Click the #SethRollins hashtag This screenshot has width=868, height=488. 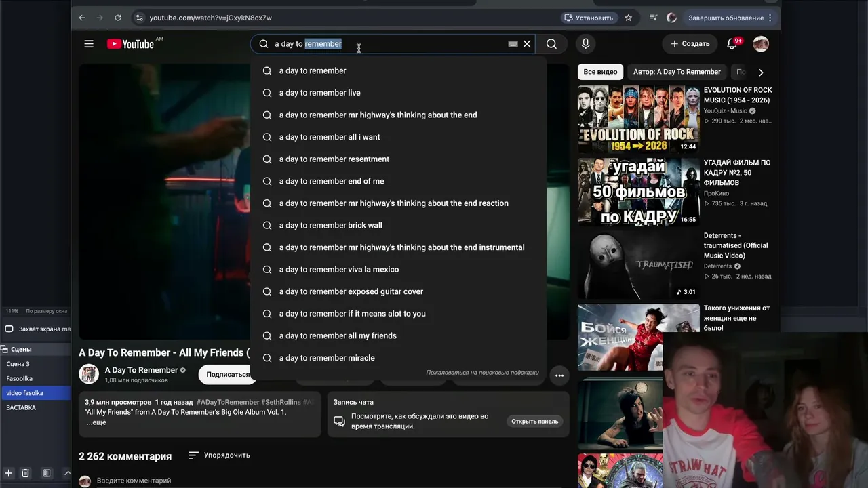281,402
